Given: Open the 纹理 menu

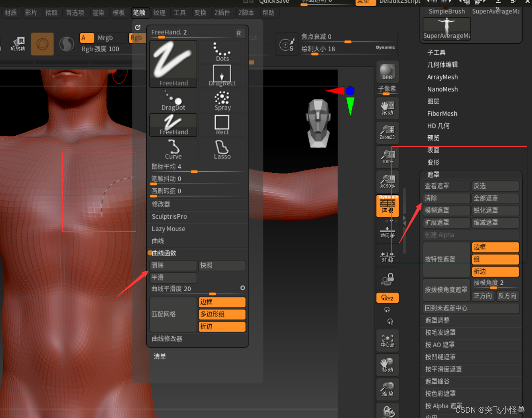Looking at the screenshot, I should pyautogui.click(x=160, y=13).
